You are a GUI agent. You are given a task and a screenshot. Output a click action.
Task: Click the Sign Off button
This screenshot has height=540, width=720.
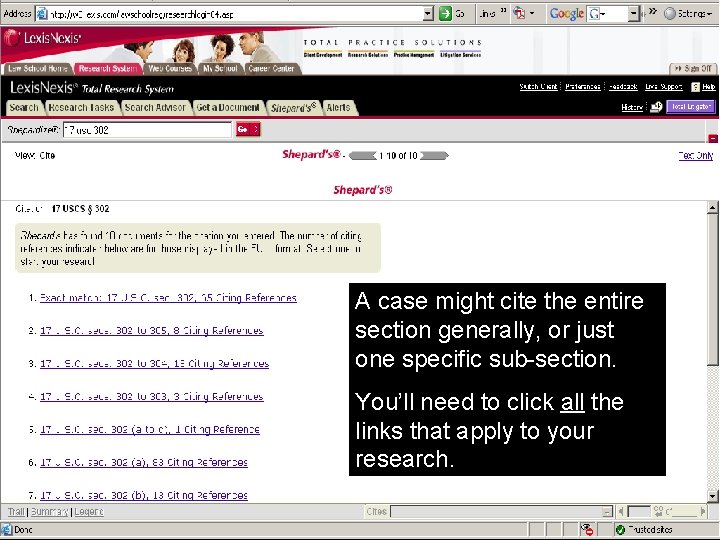tap(693, 68)
